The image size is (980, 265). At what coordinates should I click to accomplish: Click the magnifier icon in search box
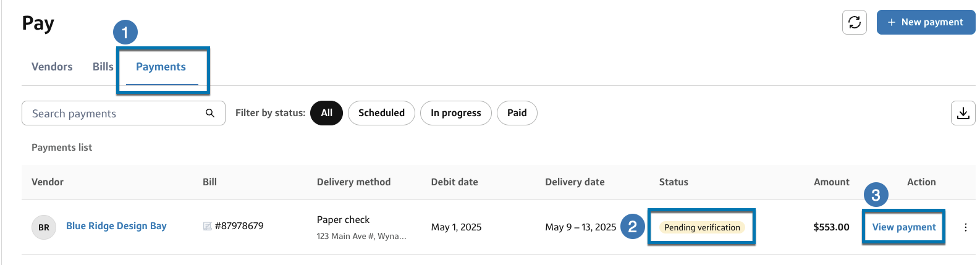tap(210, 113)
